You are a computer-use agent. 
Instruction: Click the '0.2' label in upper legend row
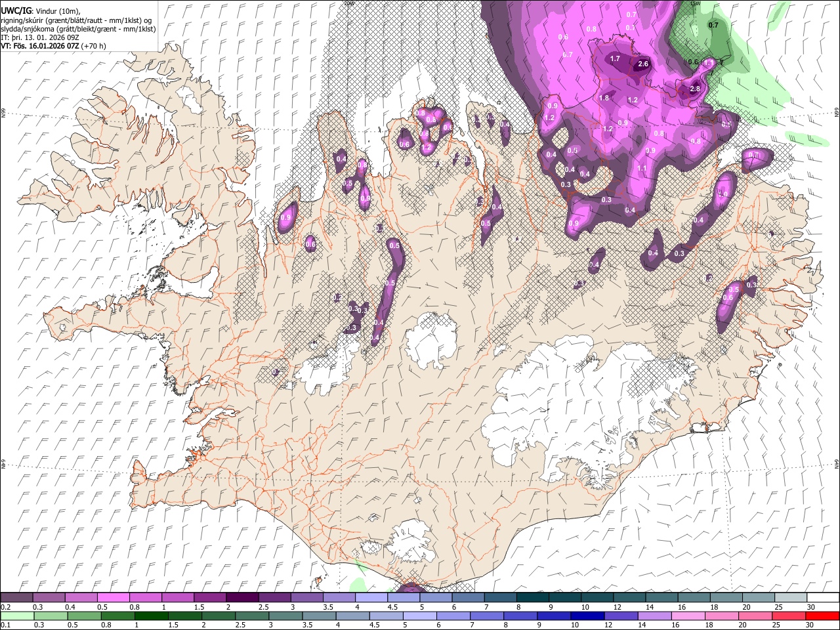pos(5,607)
